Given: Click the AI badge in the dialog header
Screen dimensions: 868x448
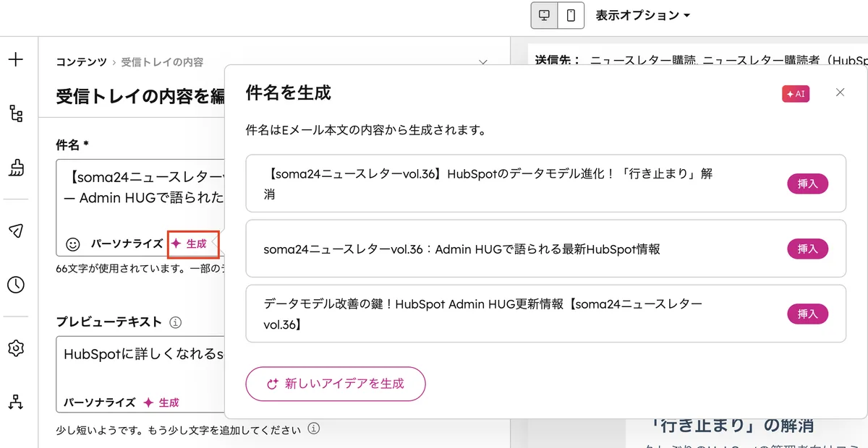Looking at the screenshot, I should [x=795, y=93].
